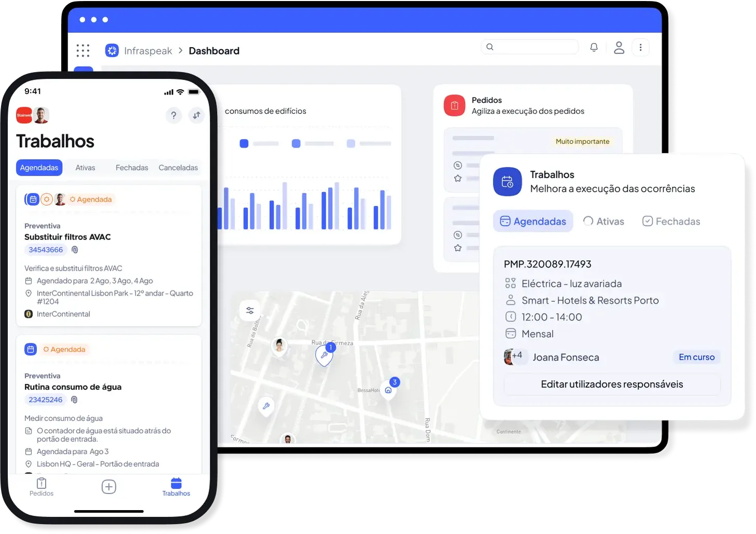
Task: Check the Fechadas filter
Action: point(671,221)
